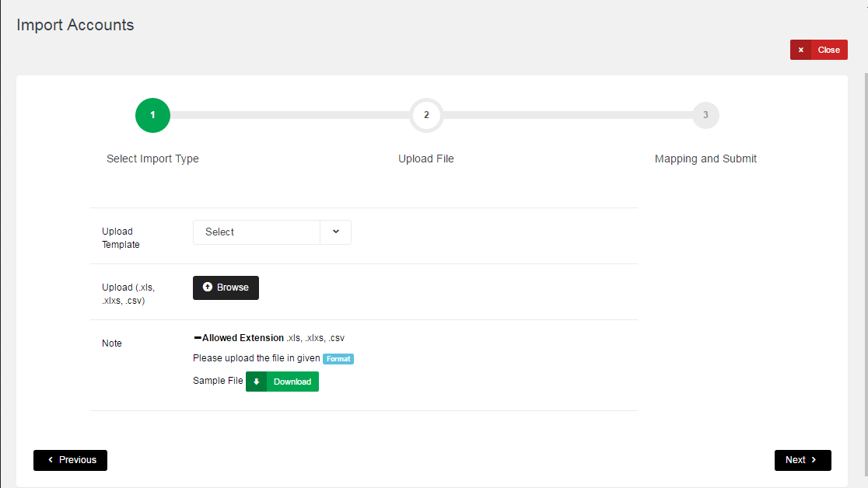Click the upload arrow icon in Browse
Screen dimensions: 868x488
pyautogui.click(x=208, y=288)
